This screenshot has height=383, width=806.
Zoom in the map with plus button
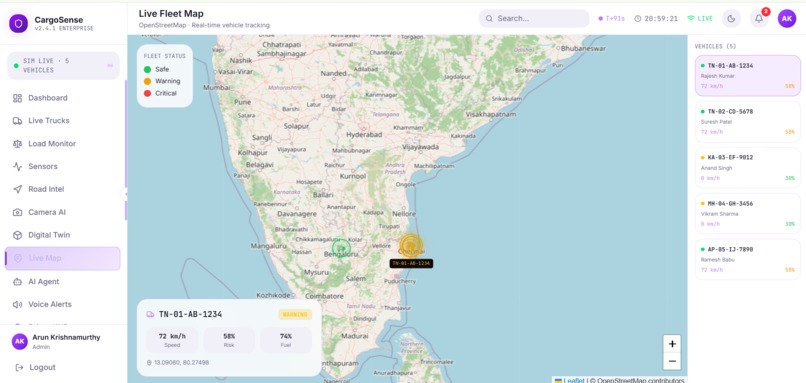(x=672, y=343)
